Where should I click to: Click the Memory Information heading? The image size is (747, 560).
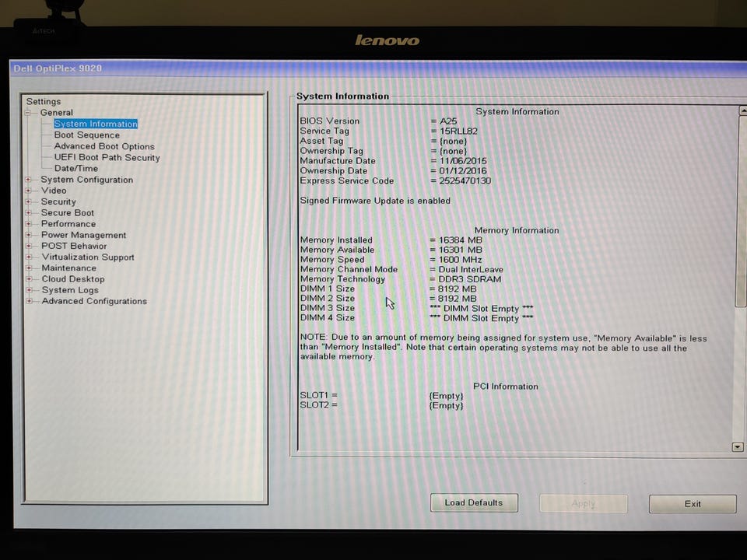(x=517, y=230)
